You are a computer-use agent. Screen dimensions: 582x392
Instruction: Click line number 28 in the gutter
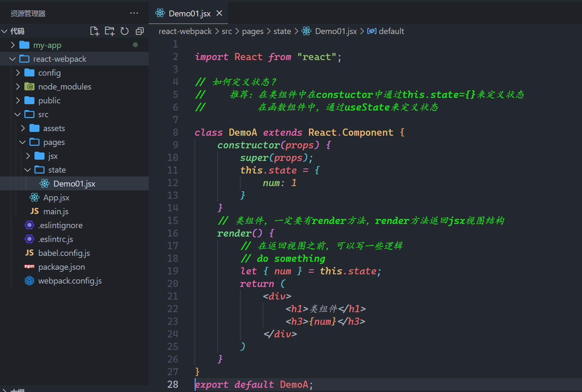point(173,384)
